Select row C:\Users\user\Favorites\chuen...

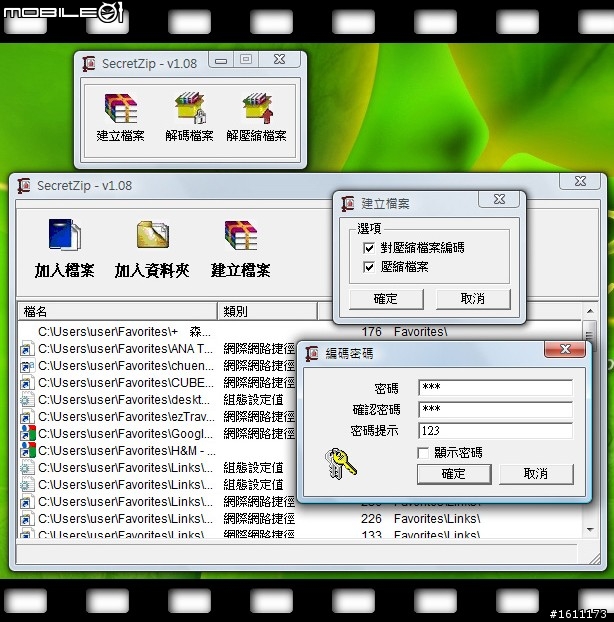[126, 366]
